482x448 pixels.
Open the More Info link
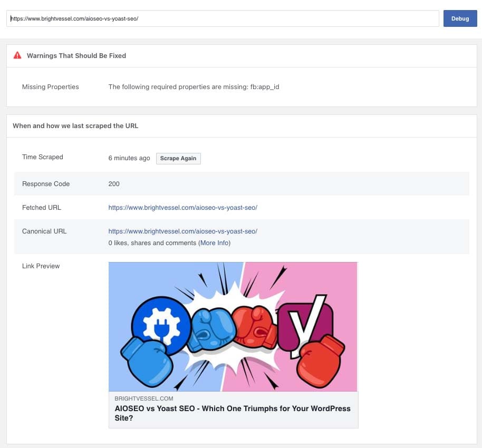click(x=214, y=243)
